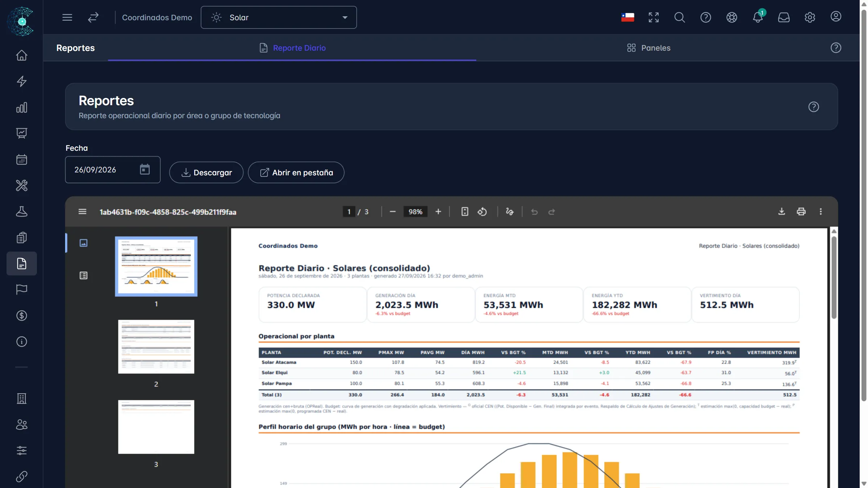Viewport: 868px width, 488px height.
Task: Open the dollar coin sidebar icon
Action: pyautogui.click(x=22, y=316)
